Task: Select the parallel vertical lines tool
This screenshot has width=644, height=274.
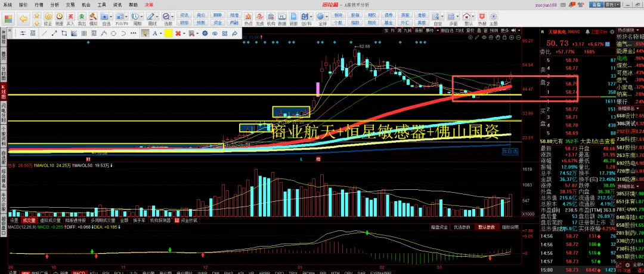Action: tap(84, 33)
